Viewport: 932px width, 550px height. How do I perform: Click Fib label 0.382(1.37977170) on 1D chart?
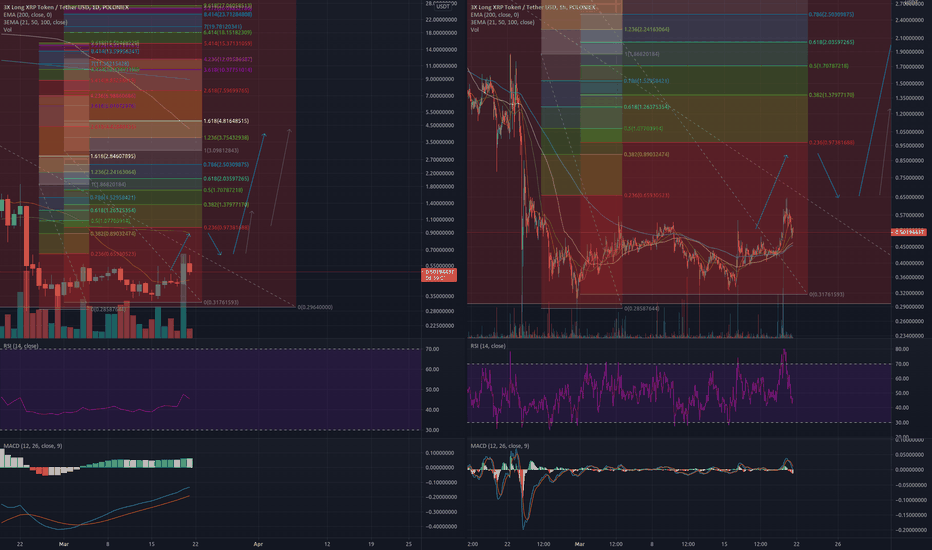(226, 205)
